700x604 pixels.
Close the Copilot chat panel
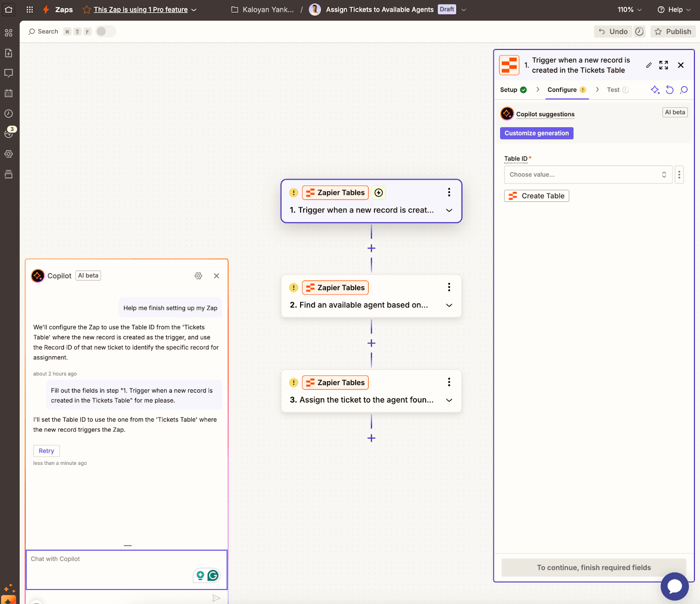[x=217, y=276]
